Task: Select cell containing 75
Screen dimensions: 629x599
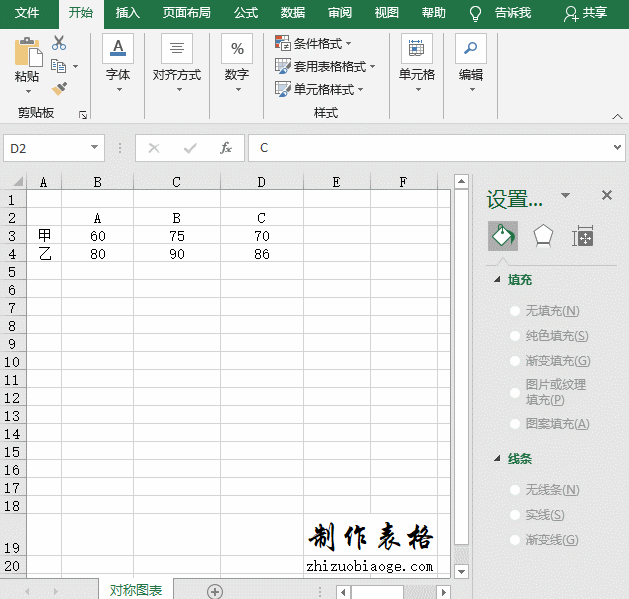Action: click(177, 236)
